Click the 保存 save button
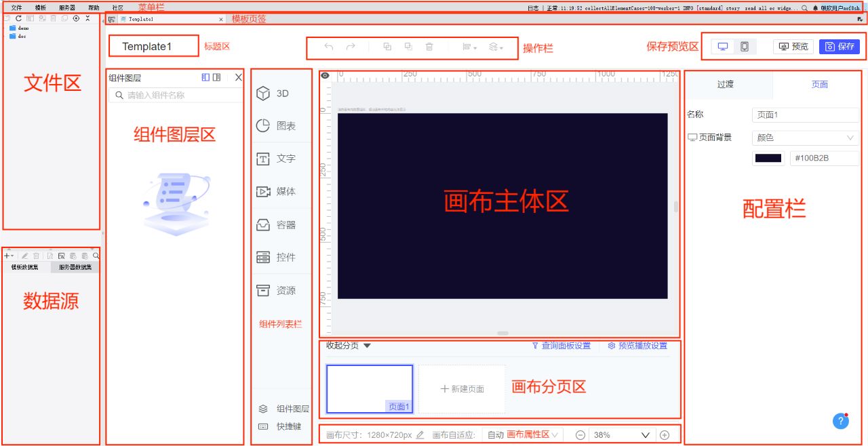 (x=840, y=46)
